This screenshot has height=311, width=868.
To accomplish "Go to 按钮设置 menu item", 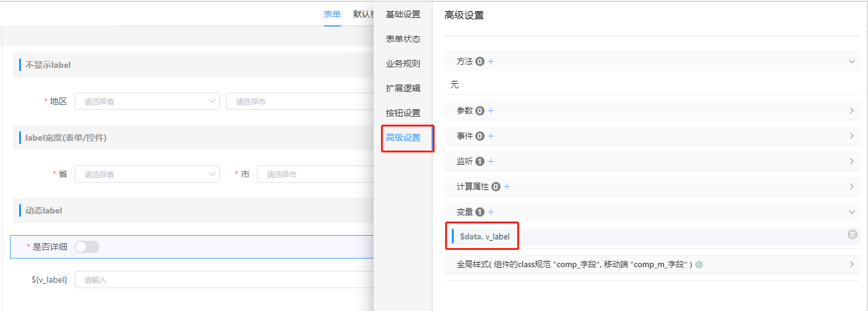I will [x=403, y=113].
